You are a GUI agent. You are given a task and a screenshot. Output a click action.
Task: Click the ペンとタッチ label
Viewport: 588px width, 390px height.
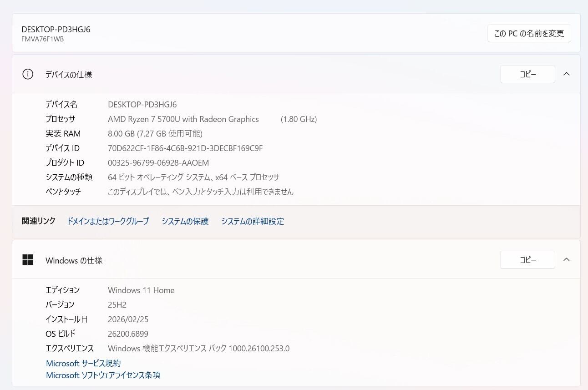(x=63, y=192)
